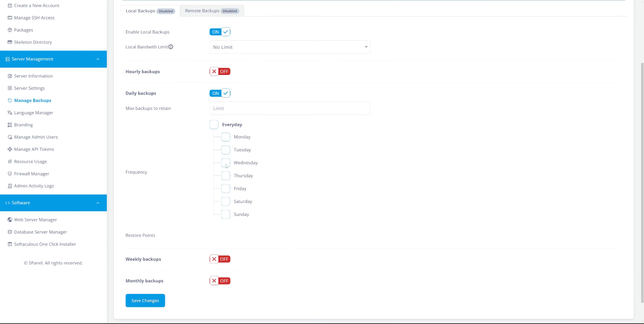Collapse the Software section chevron

98,203
